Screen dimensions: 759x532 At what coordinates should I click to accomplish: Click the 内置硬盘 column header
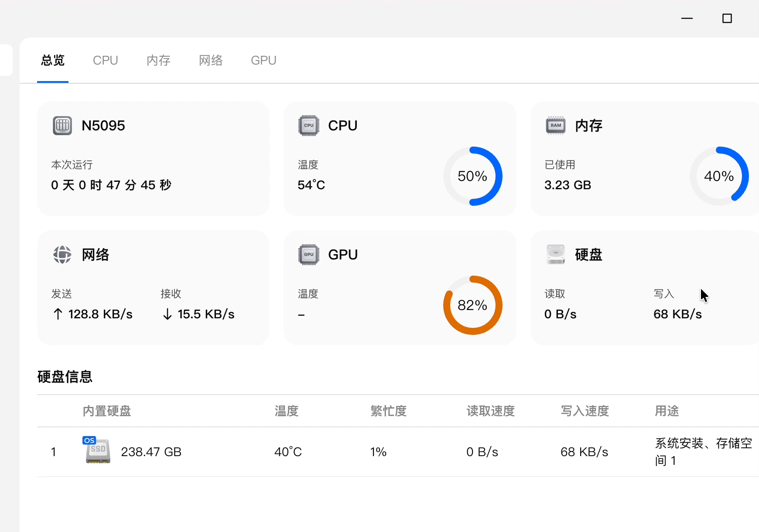pos(107,411)
